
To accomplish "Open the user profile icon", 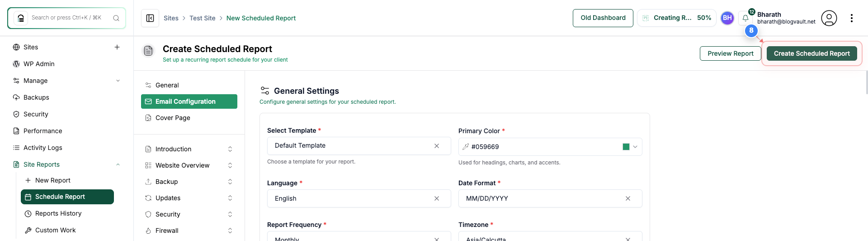I will (829, 18).
